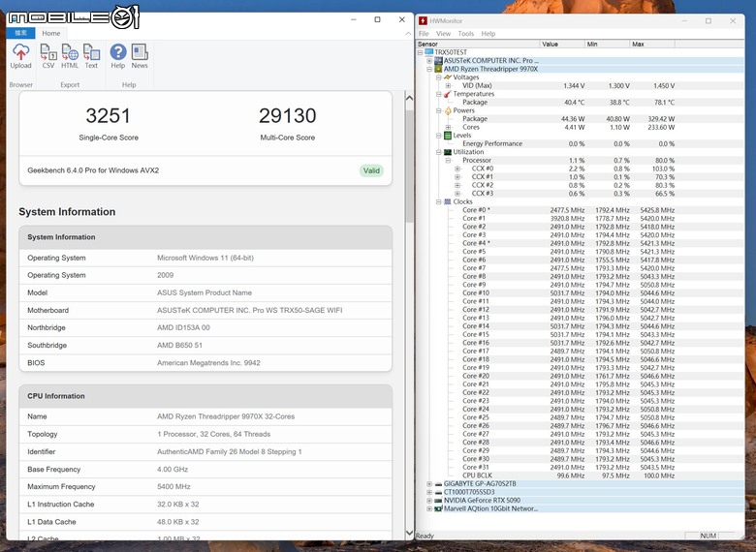Click the Powers flame icon

(448, 110)
